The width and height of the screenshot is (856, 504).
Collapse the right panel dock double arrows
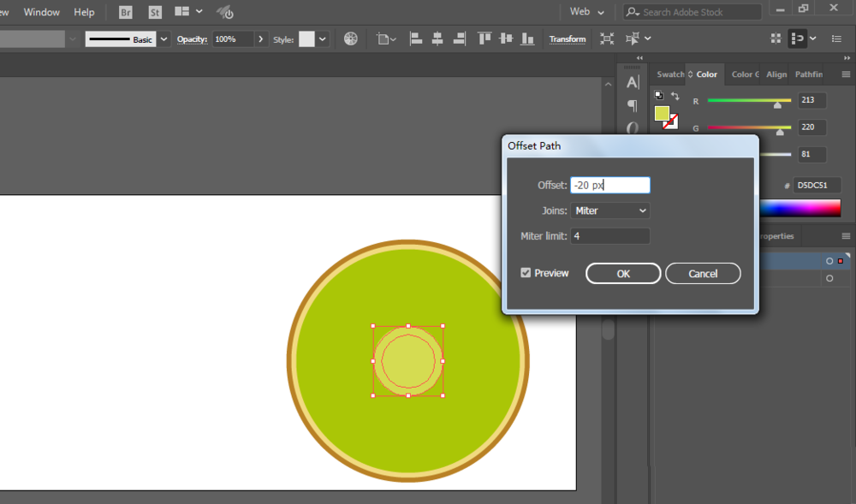click(847, 58)
